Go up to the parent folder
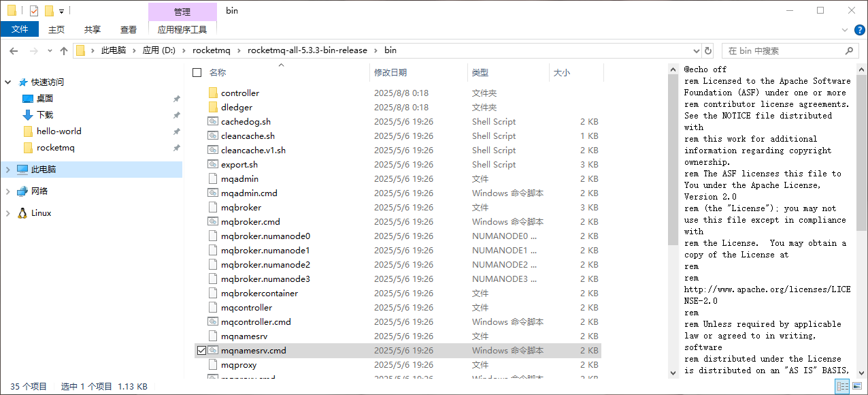The height and width of the screenshot is (395, 868). [64, 50]
